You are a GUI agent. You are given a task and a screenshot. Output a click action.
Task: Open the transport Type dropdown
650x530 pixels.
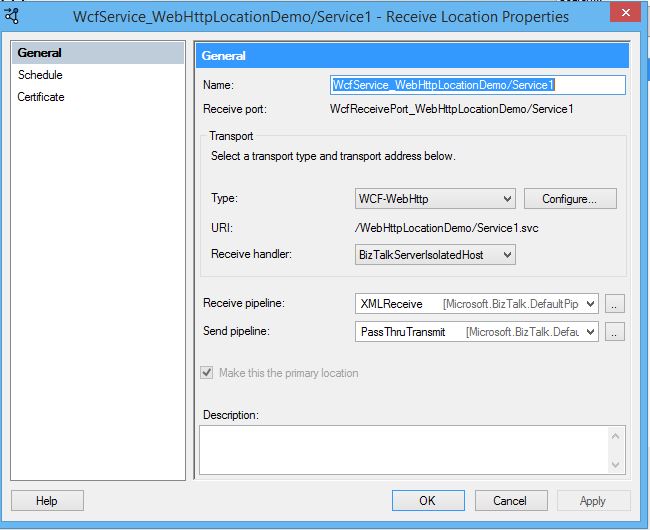[435, 199]
